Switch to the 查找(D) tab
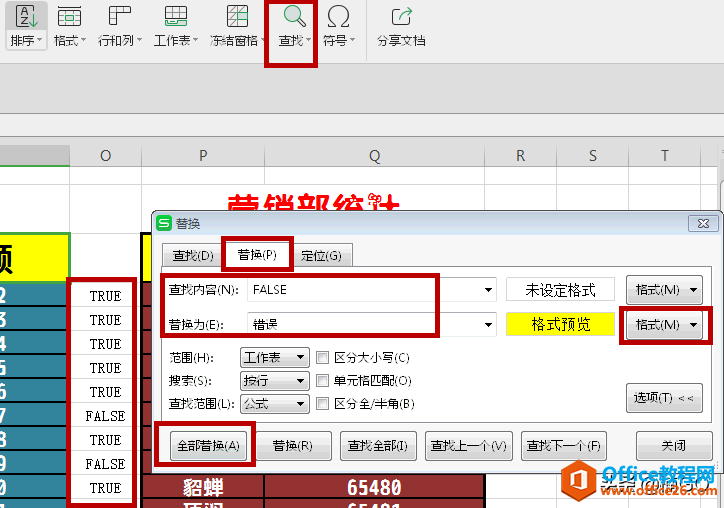 pyautogui.click(x=193, y=255)
